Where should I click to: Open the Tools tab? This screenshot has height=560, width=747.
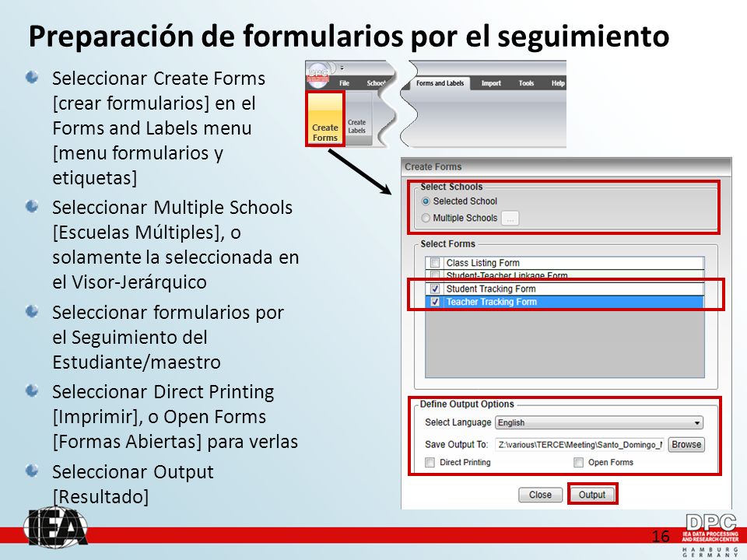526,83
